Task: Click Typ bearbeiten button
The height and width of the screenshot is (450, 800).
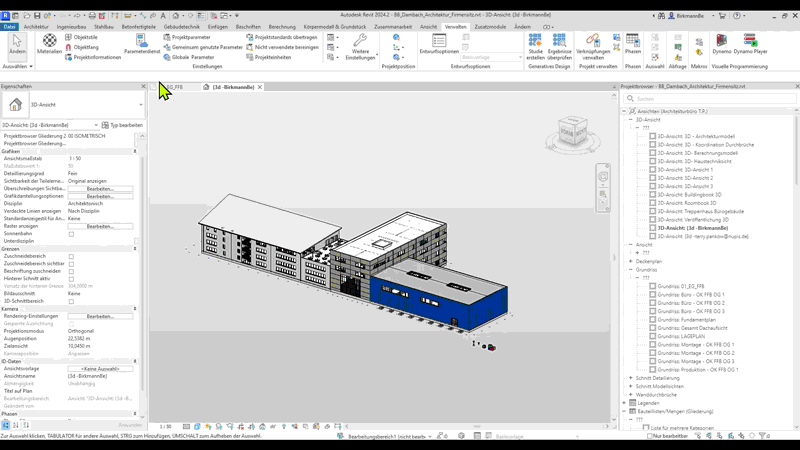Action: click(123, 125)
